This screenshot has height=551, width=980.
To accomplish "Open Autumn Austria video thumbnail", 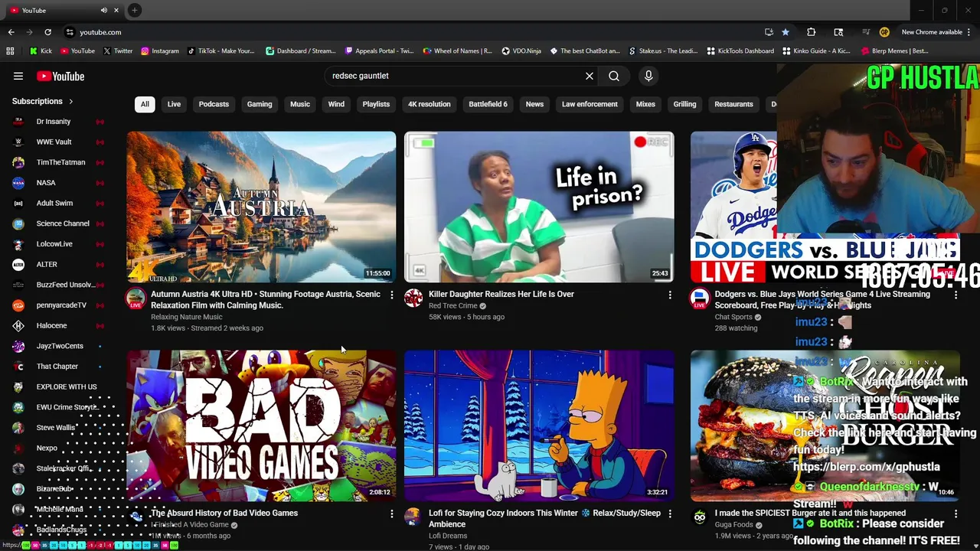I will click(x=261, y=207).
